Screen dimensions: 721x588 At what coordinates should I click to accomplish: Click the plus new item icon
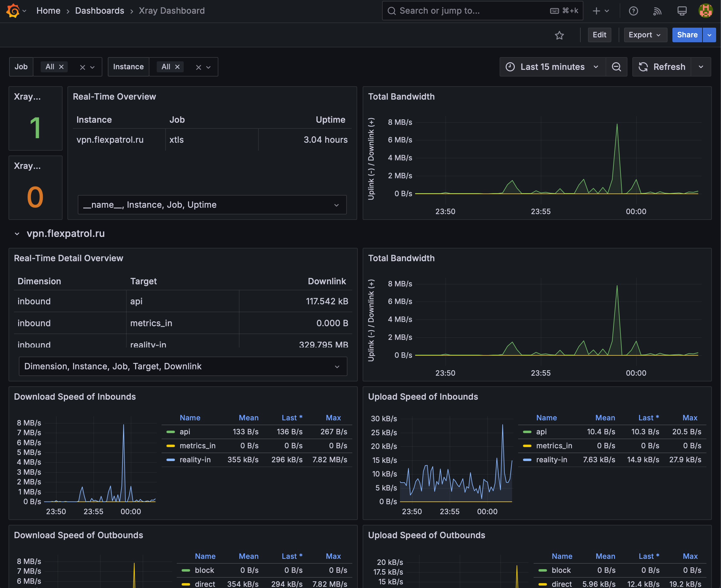[x=596, y=11]
